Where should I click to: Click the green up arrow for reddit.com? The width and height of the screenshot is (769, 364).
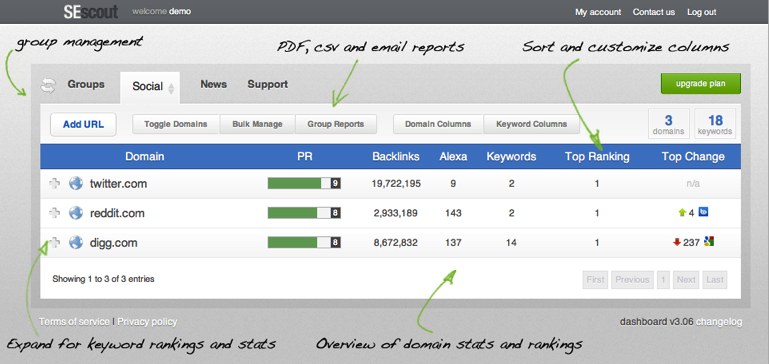(682, 213)
